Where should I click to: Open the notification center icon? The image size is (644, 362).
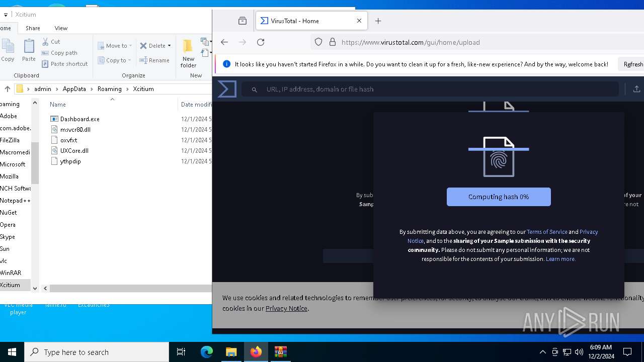coord(627,352)
